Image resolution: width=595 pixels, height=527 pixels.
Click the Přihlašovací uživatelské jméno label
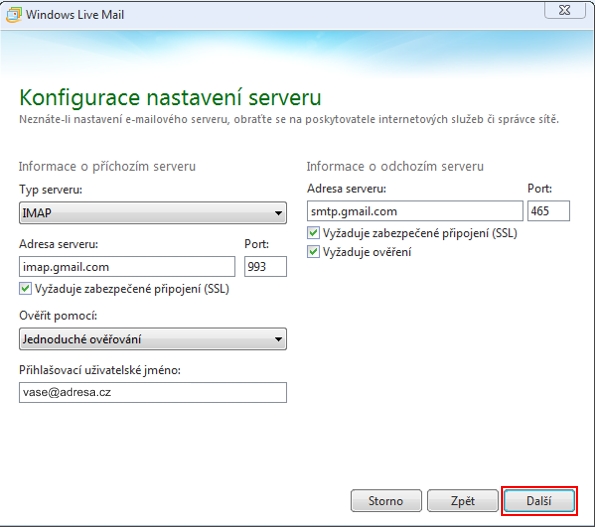100,370
